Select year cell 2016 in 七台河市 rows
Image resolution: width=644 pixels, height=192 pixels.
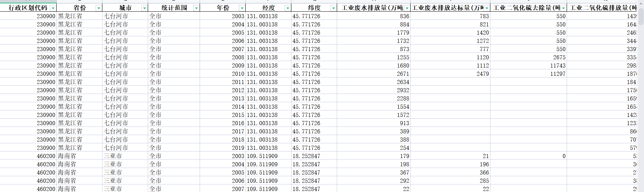(x=223, y=123)
